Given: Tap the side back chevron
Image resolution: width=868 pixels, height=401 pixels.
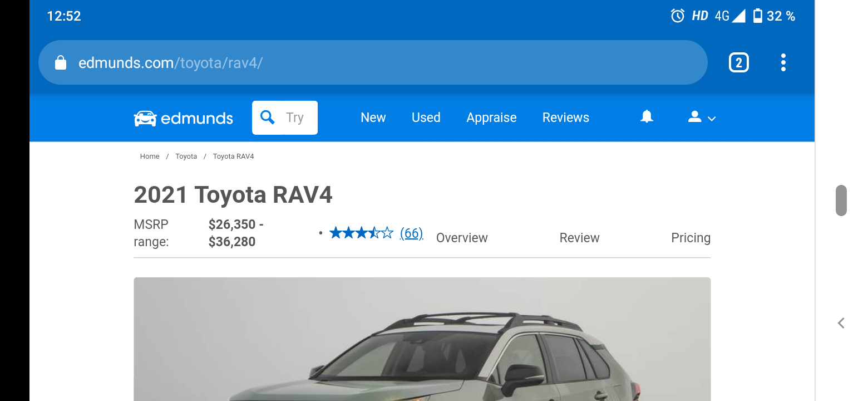Looking at the screenshot, I should (841, 323).
